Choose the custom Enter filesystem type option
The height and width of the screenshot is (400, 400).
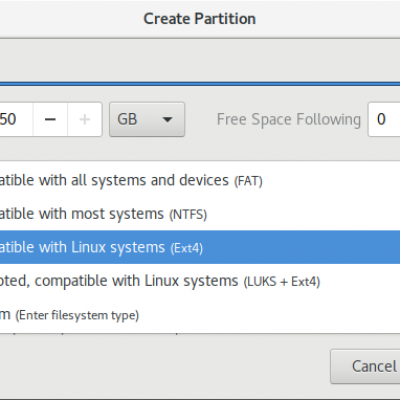pos(200,315)
